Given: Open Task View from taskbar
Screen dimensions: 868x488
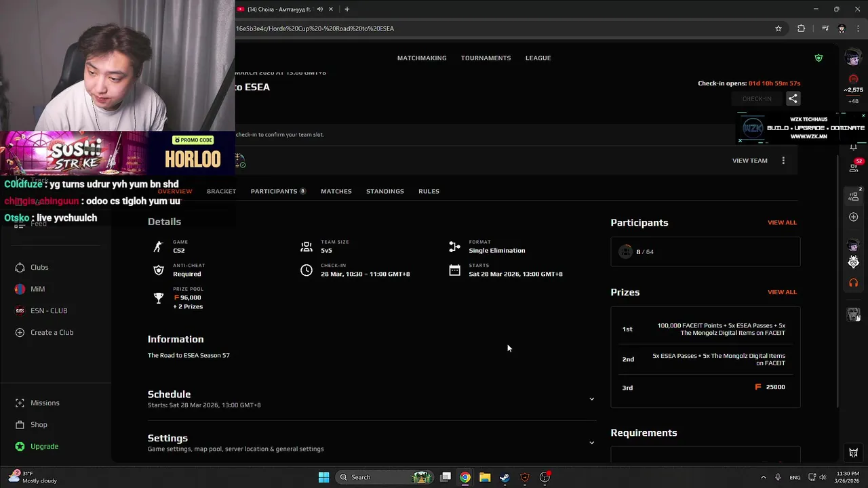Looking at the screenshot, I should click(446, 477).
